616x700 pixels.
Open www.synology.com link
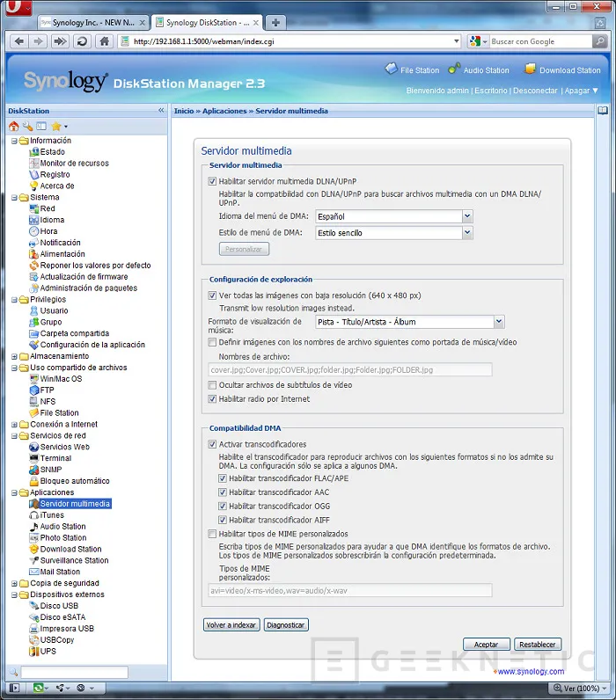[531, 672]
